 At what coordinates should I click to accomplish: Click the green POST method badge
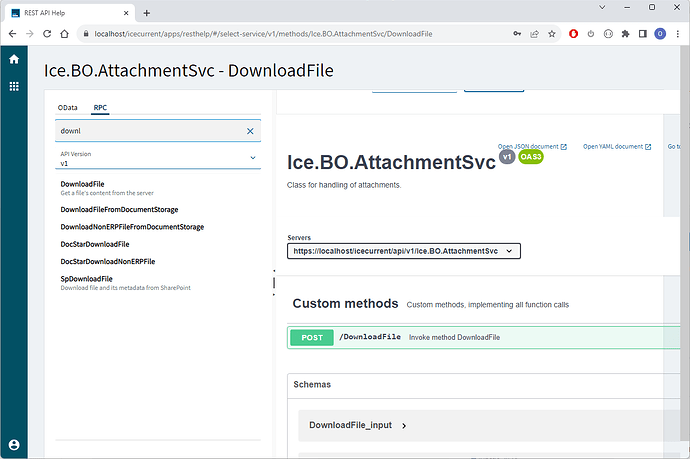click(312, 338)
